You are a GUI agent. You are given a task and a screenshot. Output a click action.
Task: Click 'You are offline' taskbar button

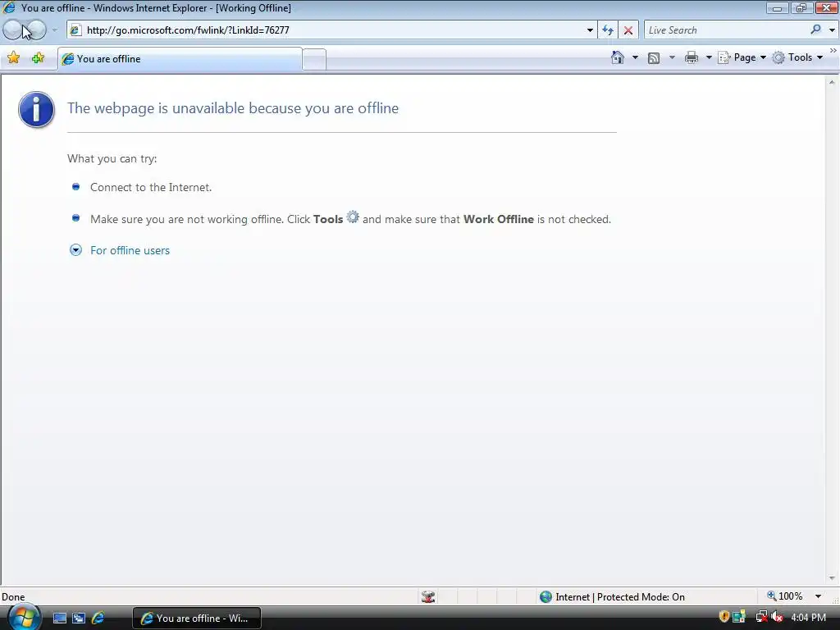pyautogui.click(x=197, y=619)
